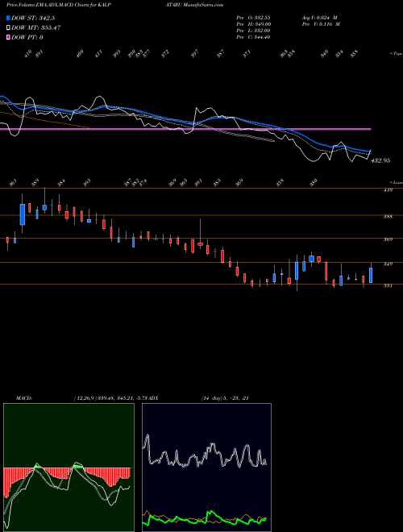
Task: Click the last blue candle on the right
Action: pos(371,275)
